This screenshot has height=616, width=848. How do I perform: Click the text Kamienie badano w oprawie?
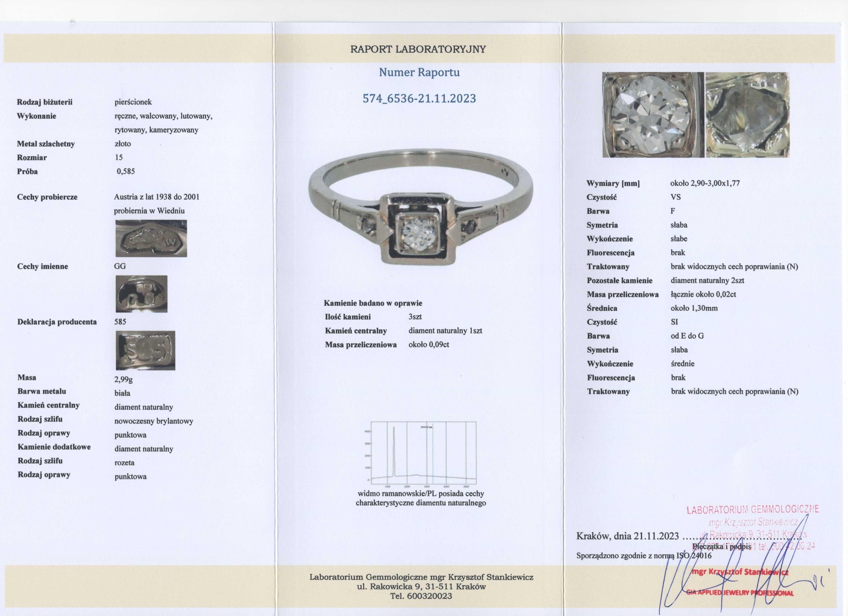click(373, 303)
